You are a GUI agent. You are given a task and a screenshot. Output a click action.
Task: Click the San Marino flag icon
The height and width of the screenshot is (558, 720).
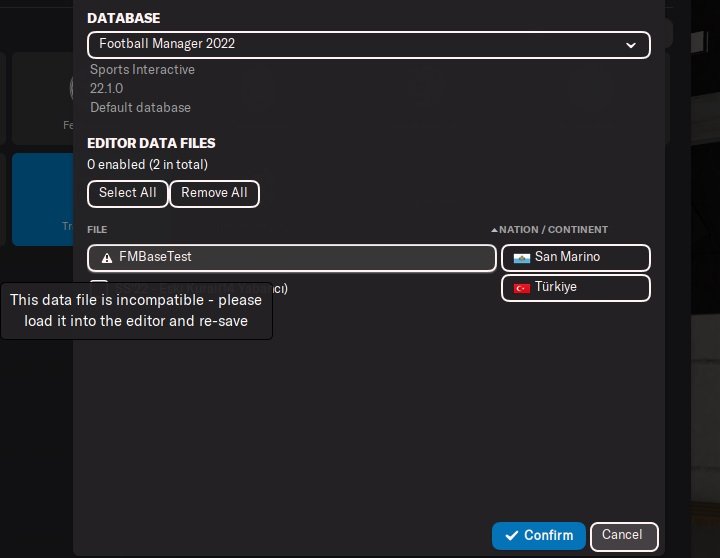tap(522, 258)
